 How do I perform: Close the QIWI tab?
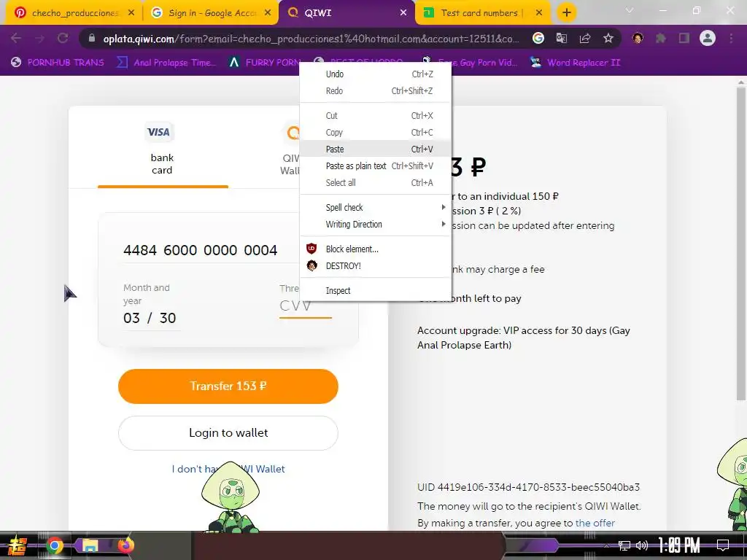tap(403, 13)
